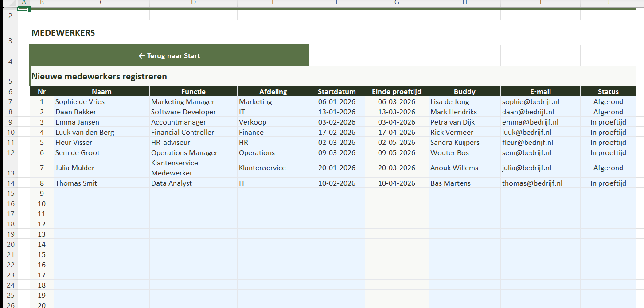Select column H header
This screenshot has height=308, width=644.
(464, 3)
